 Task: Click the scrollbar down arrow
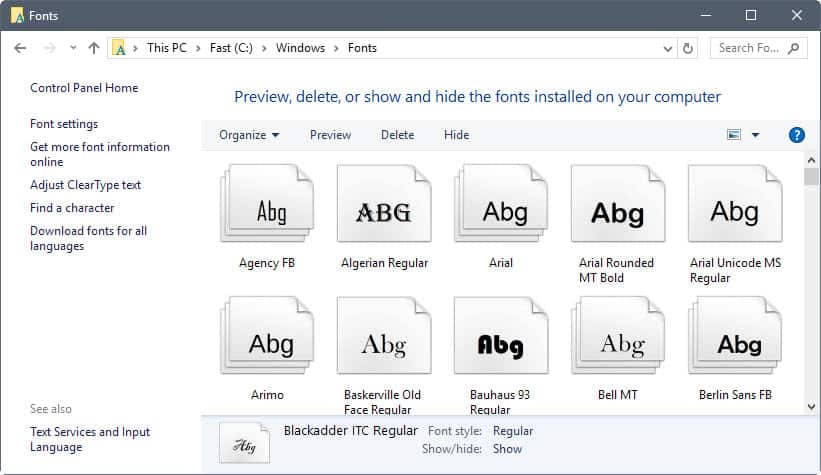pyautogui.click(x=811, y=406)
